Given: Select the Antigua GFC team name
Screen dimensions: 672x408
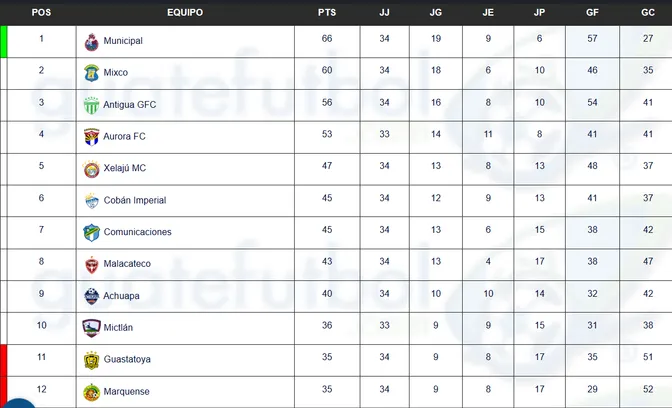Looking at the screenshot, I should point(130,104).
